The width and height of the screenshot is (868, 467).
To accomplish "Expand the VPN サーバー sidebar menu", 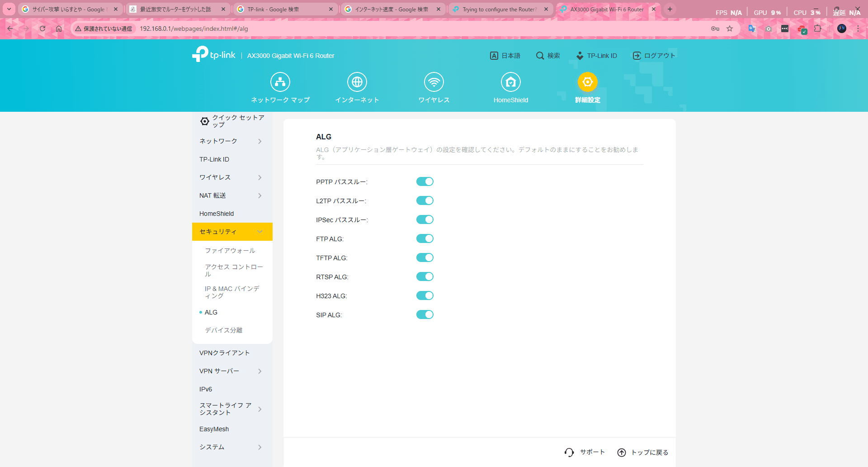I will click(231, 371).
